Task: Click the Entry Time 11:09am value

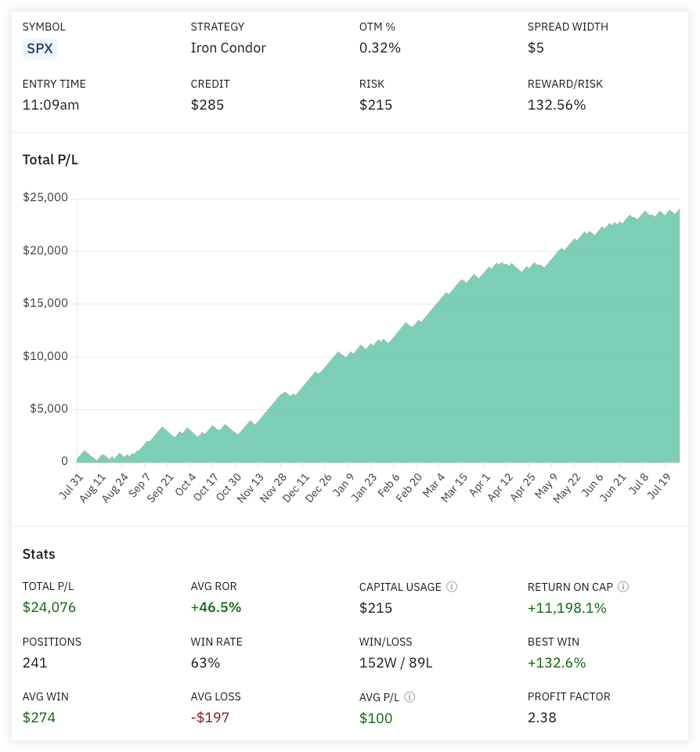Action: 50,105
